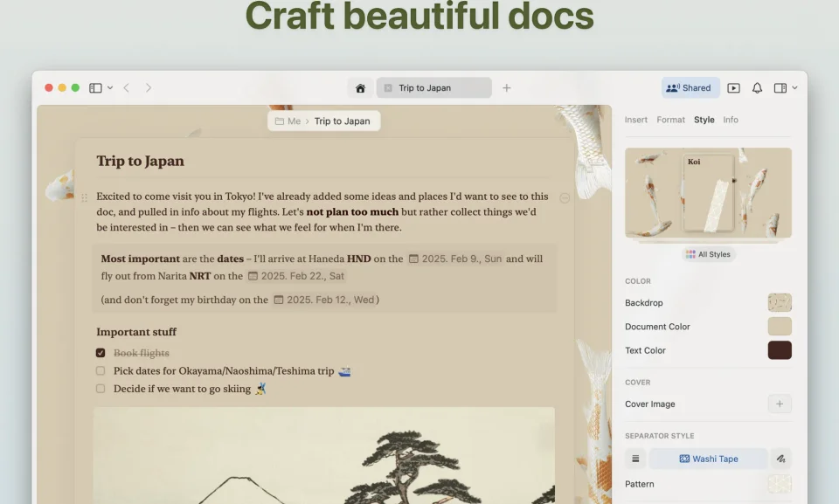Open the Pattern swatch

tap(780, 484)
